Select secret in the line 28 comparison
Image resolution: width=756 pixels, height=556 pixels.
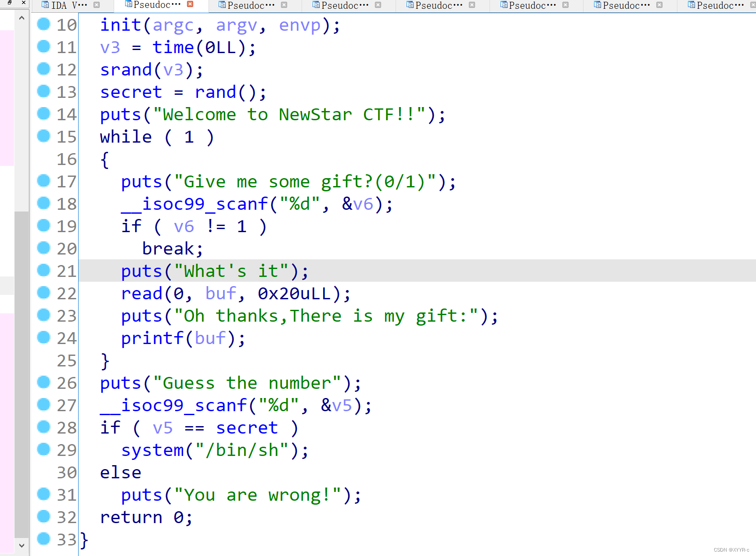(247, 428)
